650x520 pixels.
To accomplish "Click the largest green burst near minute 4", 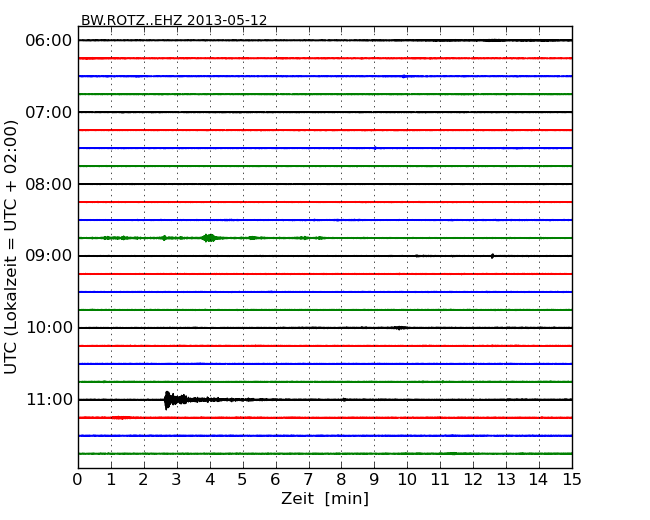I will (x=209, y=238).
